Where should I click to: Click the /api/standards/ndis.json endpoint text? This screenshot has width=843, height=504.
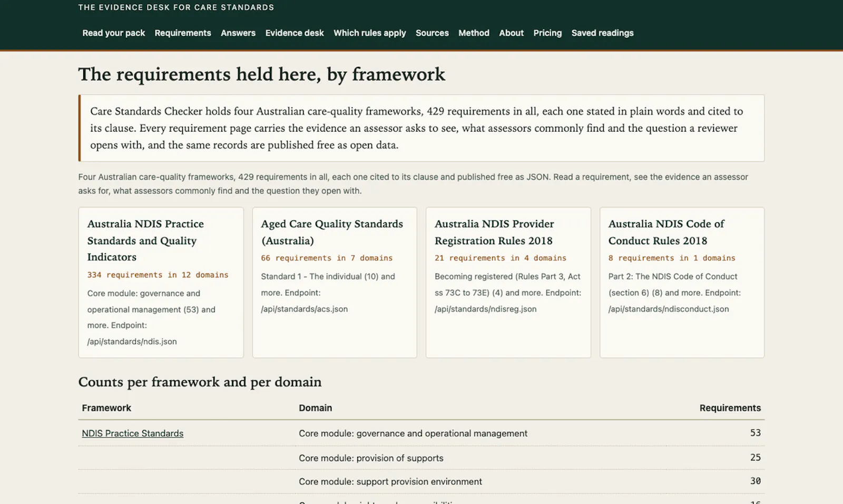click(x=132, y=341)
